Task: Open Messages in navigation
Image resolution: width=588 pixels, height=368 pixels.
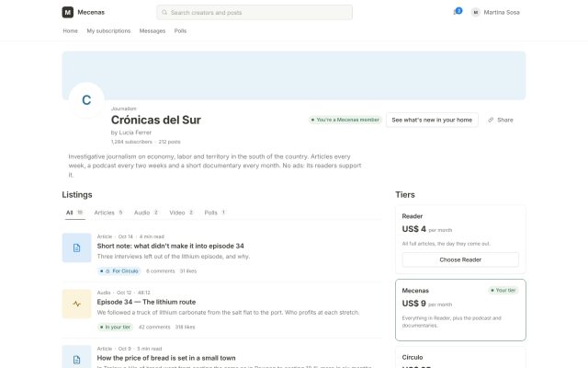Action: pos(153,30)
